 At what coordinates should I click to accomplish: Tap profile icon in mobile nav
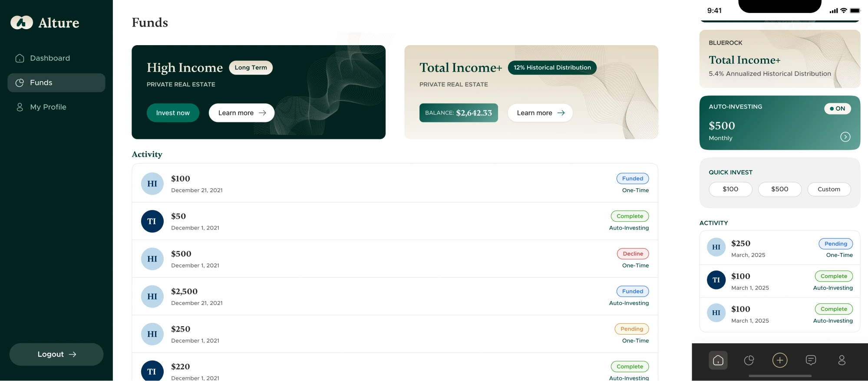click(x=842, y=360)
